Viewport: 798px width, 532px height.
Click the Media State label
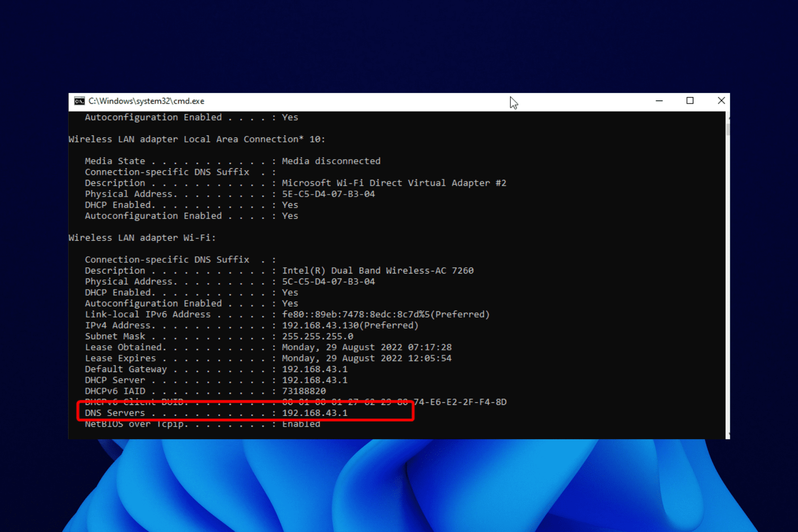(115, 161)
